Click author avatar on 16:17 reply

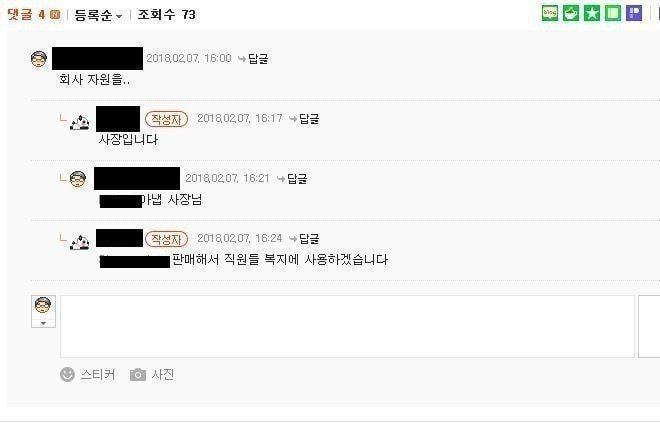80,121
